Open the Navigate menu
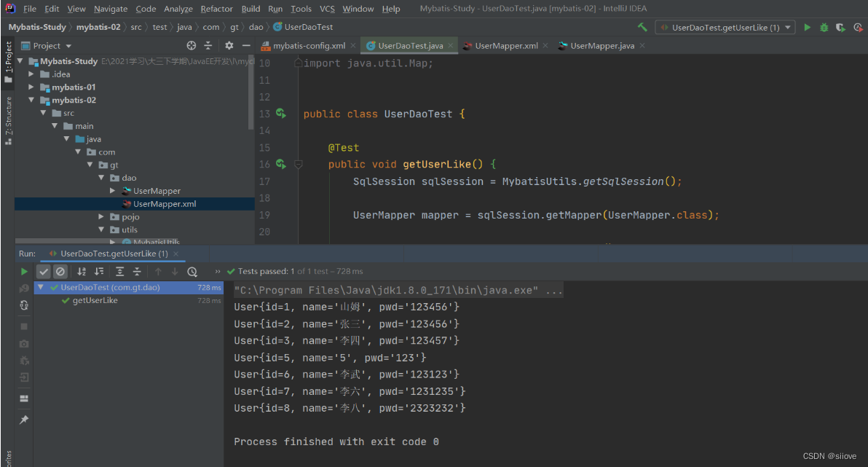 [110, 9]
